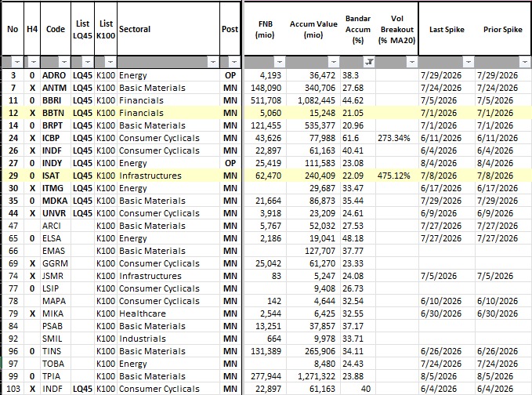Screen dimensions: 532x395
Task: Open the Code column filter dropdown
Action: (63, 62)
